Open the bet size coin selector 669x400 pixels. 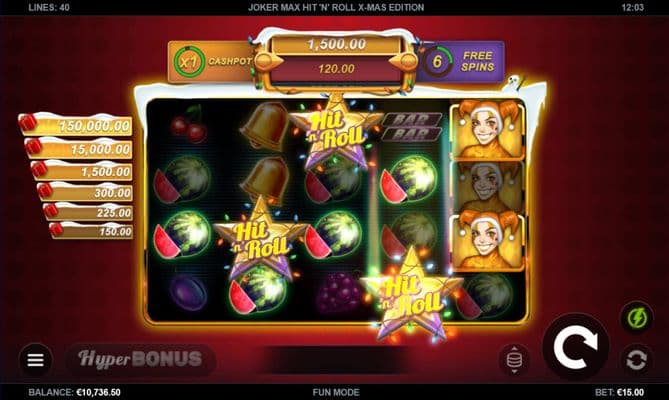(514, 360)
